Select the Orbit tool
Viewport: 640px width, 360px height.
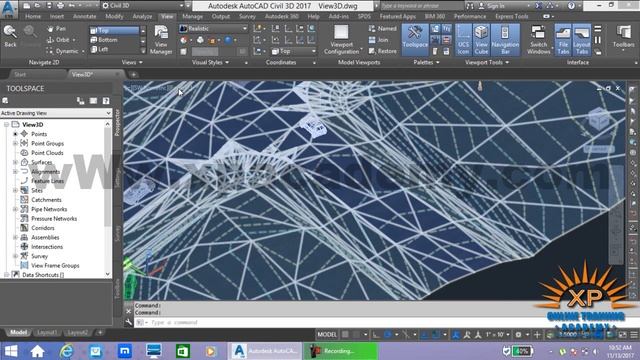click(x=59, y=40)
